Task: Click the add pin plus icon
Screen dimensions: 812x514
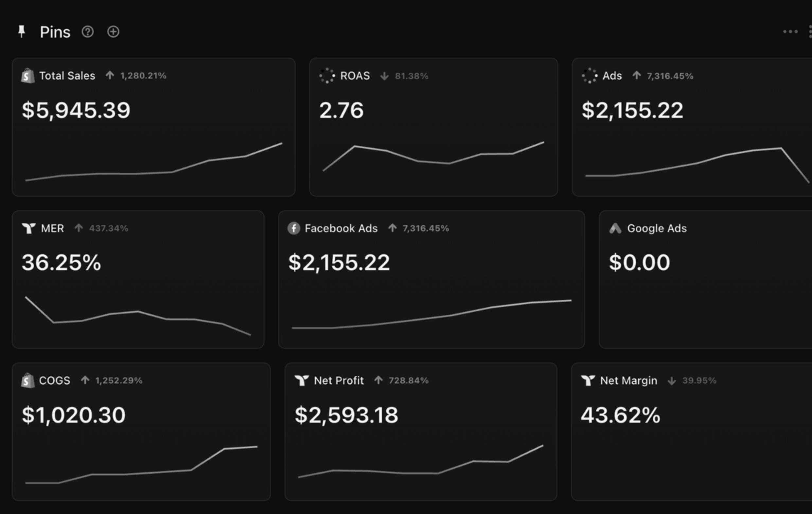Action: (x=113, y=32)
